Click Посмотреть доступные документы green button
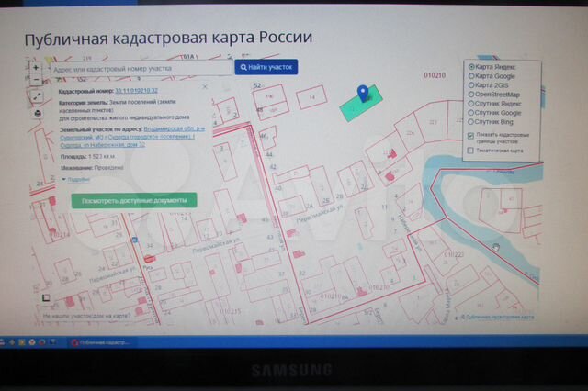The image size is (588, 391). 134,201
